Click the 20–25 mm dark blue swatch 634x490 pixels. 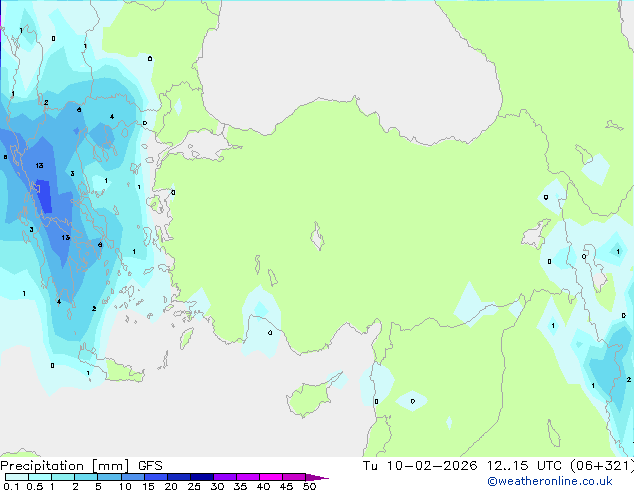178,477
